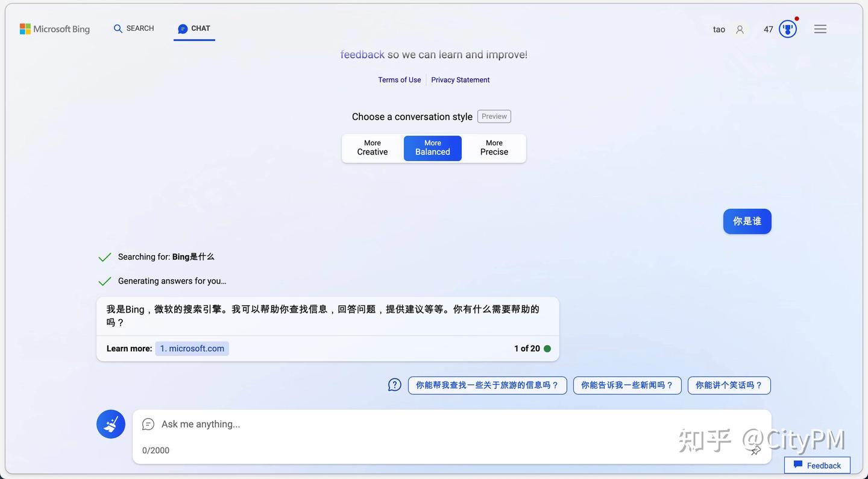
Task: Open the Terms of Use link
Action: pos(399,80)
